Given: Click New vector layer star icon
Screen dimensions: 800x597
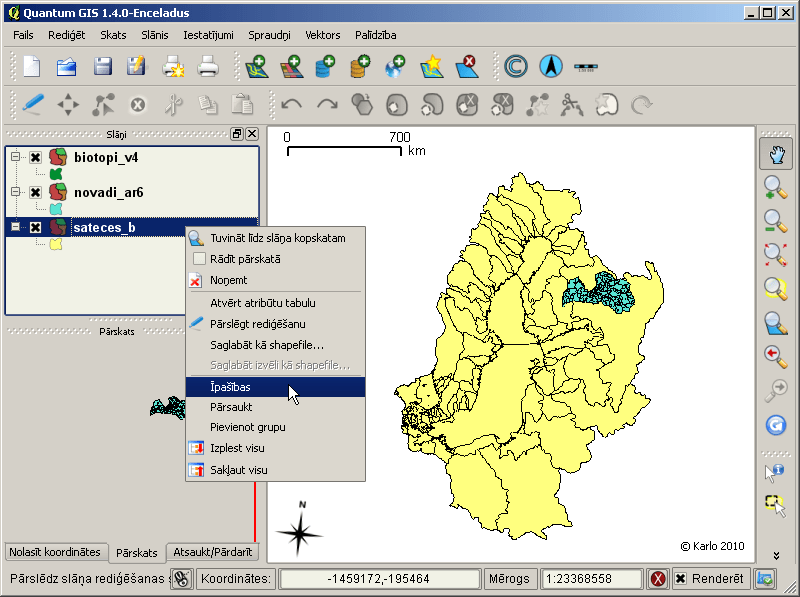Looking at the screenshot, I should tap(431, 66).
